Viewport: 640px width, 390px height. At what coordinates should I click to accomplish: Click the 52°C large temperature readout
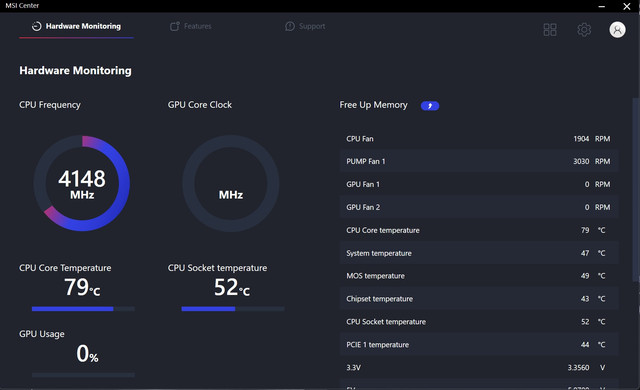232,287
